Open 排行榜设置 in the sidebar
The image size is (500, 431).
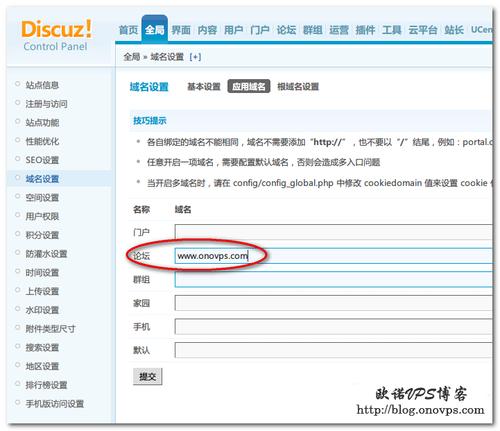tap(46, 385)
